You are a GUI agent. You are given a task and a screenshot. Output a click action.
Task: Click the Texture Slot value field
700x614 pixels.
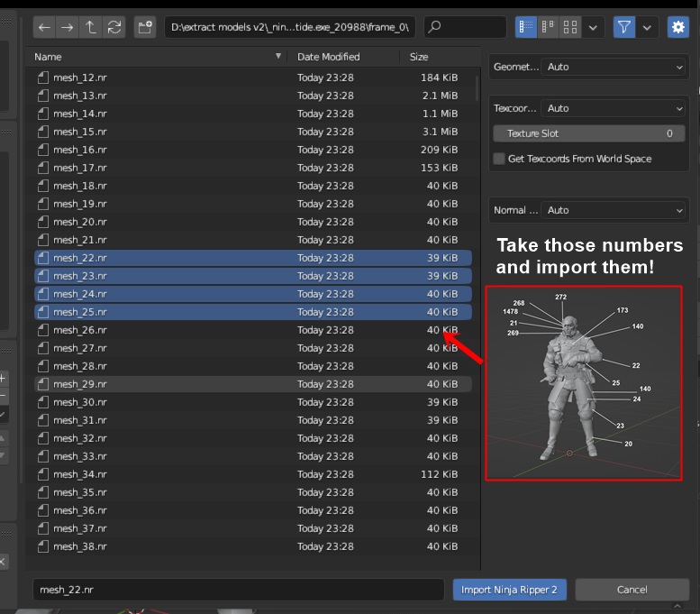(589, 133)
